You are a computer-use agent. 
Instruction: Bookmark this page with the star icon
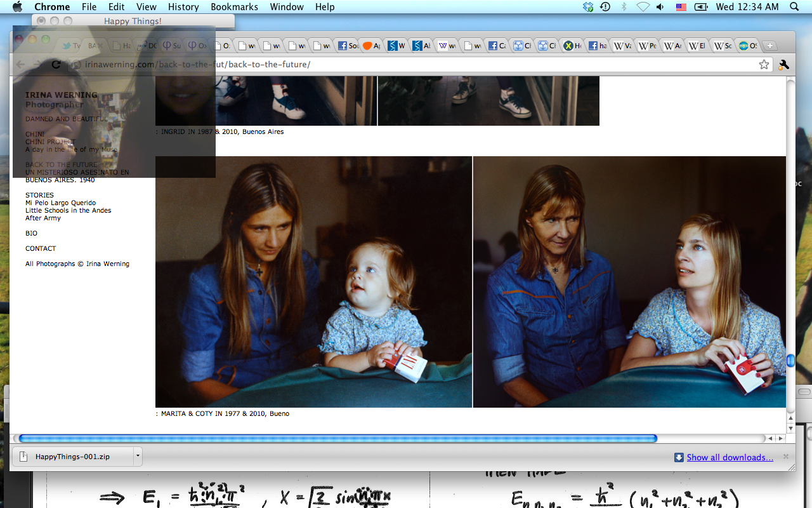coord(764,65)
